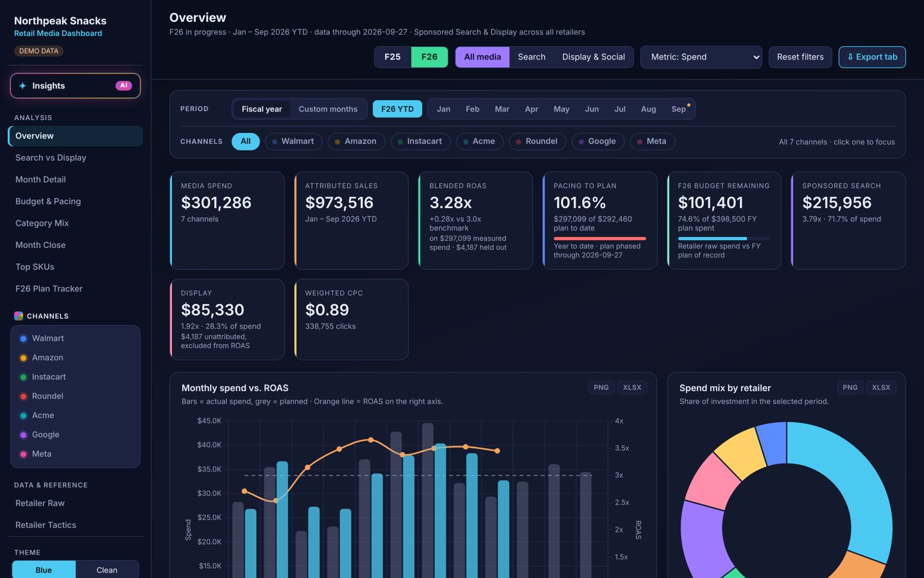Download Monthly spend chart as PNG
This screenshot has height=578, width=924.
[601, 388]
